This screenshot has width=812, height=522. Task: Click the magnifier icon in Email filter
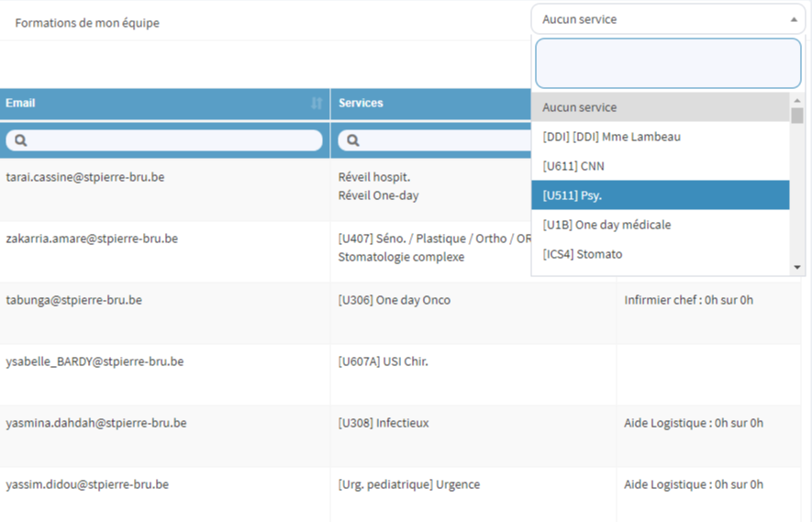pos(21,140)
